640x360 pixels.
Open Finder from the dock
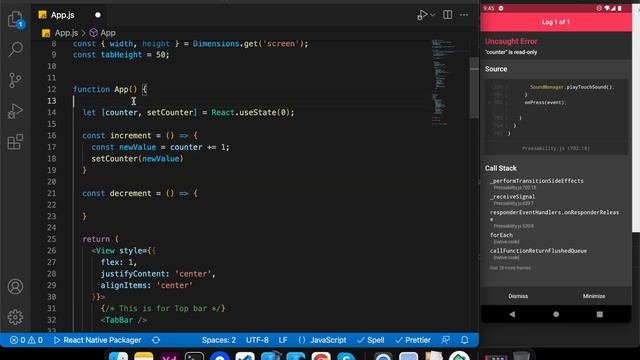118,356
